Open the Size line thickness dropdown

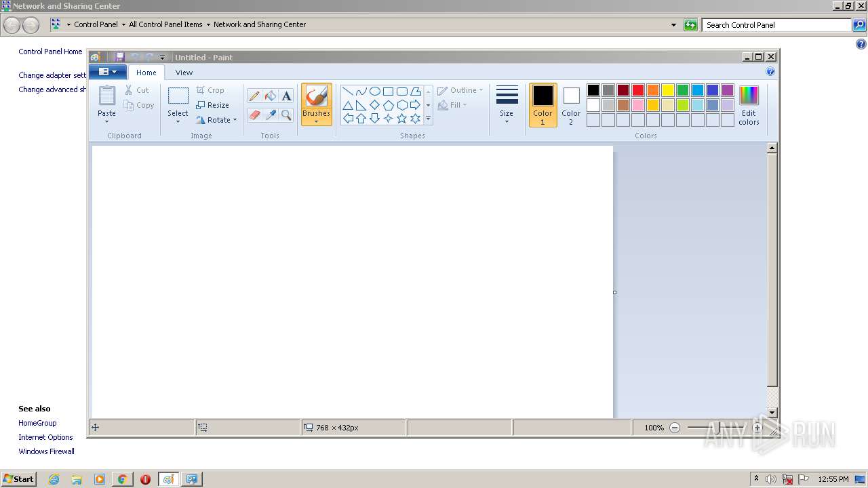coord(507,105)
